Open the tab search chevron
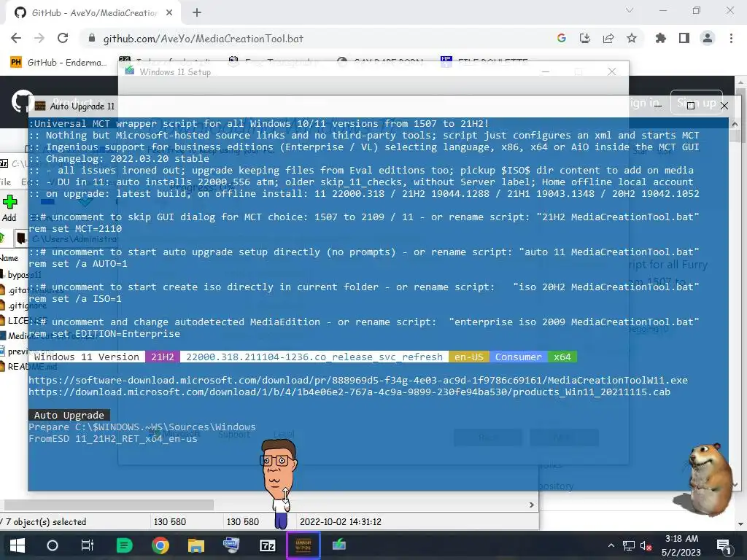Screen dimensions: 747x560 [630, 10]
